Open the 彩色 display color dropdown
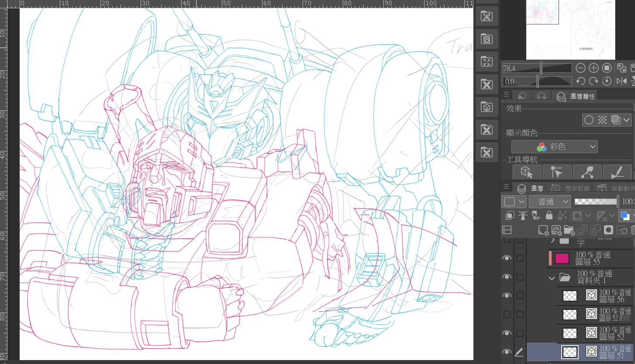Screen dimensions: 635x364 pos(554,147)
